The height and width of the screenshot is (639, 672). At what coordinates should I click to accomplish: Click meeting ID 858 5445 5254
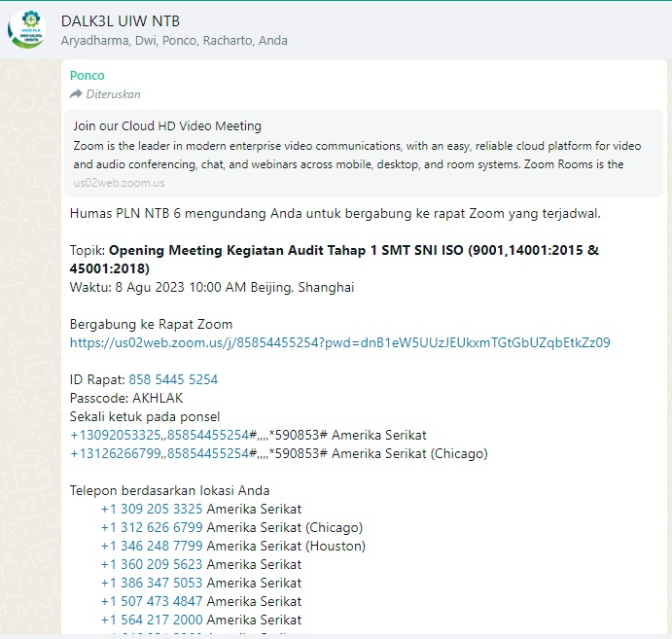click(x=173, y=379)
